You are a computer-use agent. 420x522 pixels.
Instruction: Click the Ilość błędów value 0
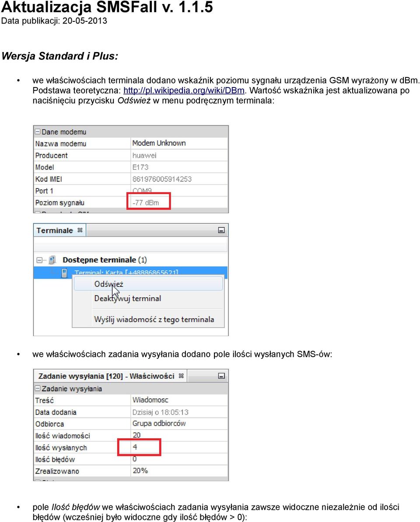pos(135,459)
